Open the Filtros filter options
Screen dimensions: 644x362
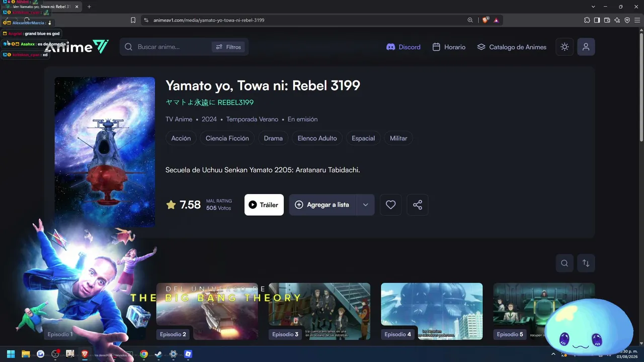coord(228,47)
